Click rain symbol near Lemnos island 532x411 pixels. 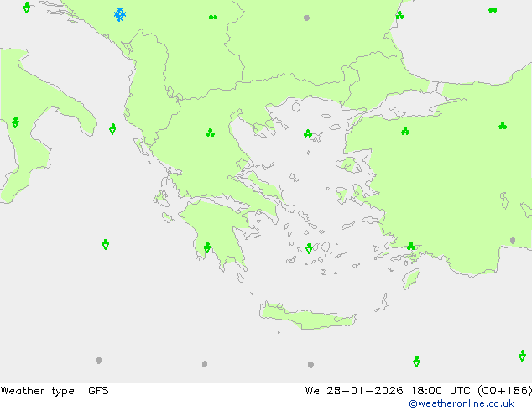(308, 133)
